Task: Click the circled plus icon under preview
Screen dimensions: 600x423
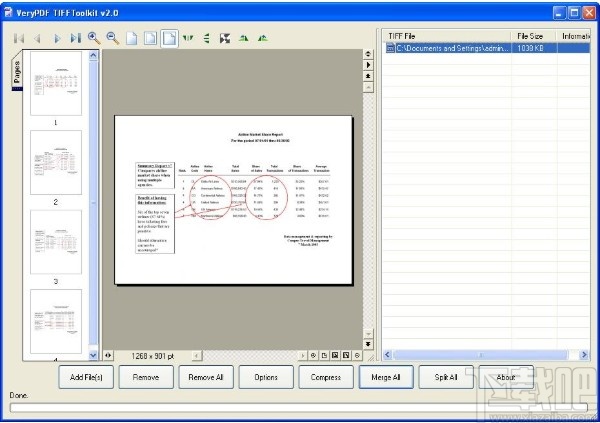Action: click(313, 356)
